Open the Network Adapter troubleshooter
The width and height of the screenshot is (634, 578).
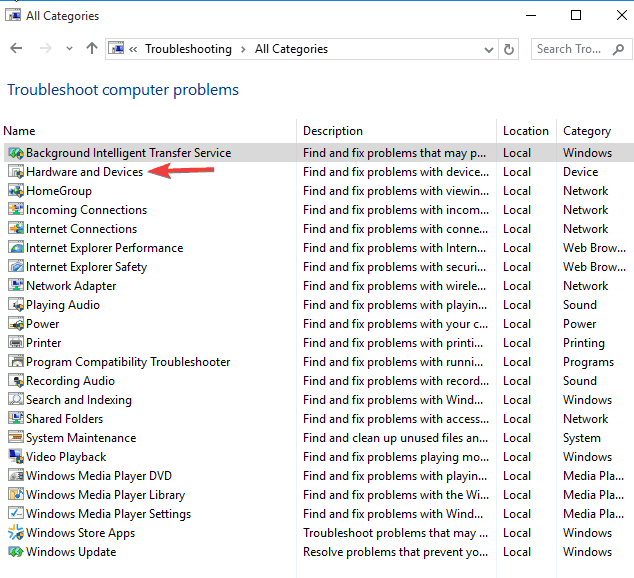(71, 286)
